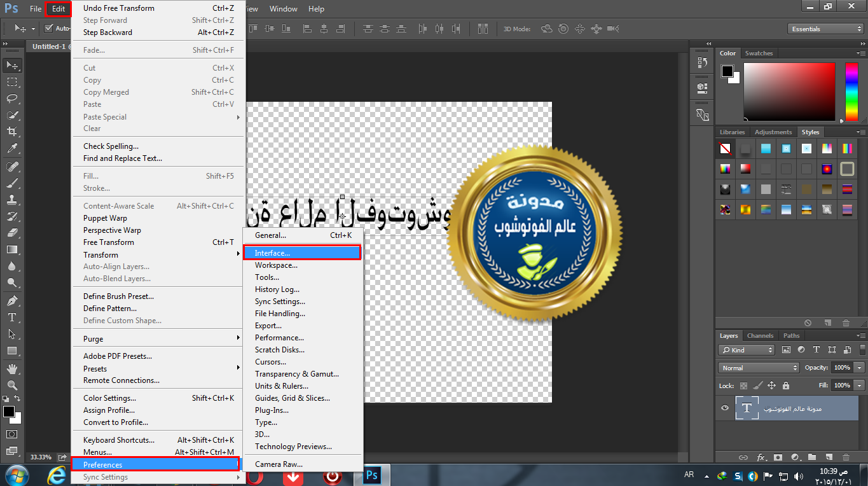Select the Dodge tool
This screenshot has height=486, width=868.
(x=12, y=282)
